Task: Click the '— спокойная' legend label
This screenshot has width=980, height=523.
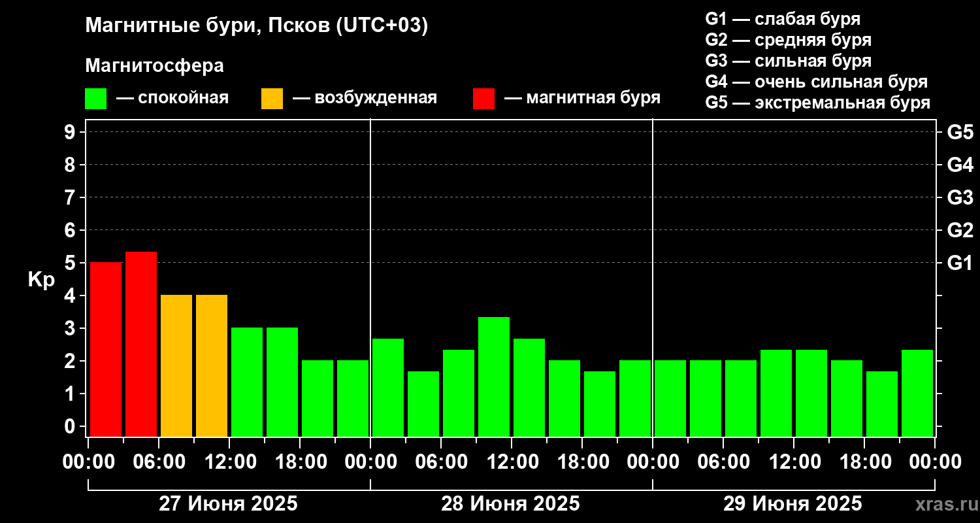Action: [172, 99]
